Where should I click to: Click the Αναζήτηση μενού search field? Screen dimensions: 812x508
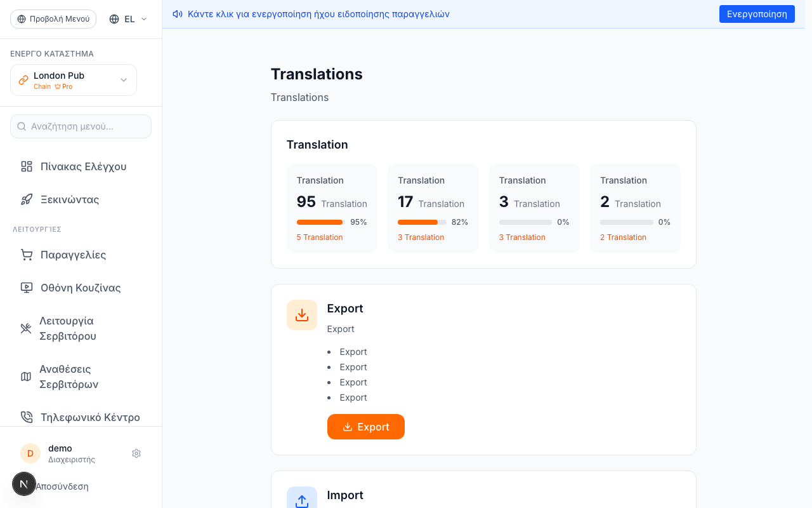click(x=81, y=126)
